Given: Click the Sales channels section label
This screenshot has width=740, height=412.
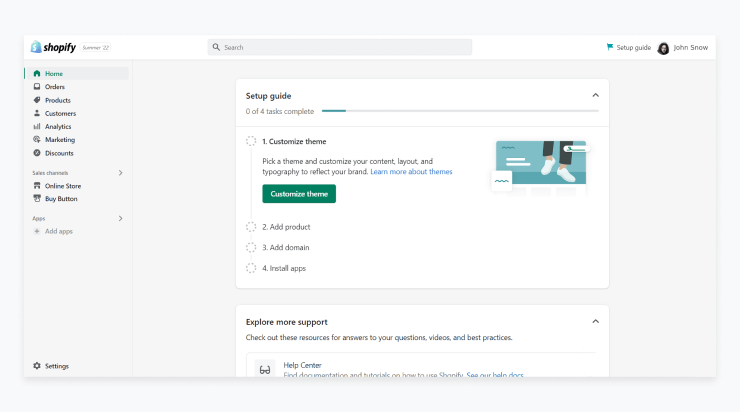Looking at the screenshot, I should pyautogui.click(x=50, y=173).
